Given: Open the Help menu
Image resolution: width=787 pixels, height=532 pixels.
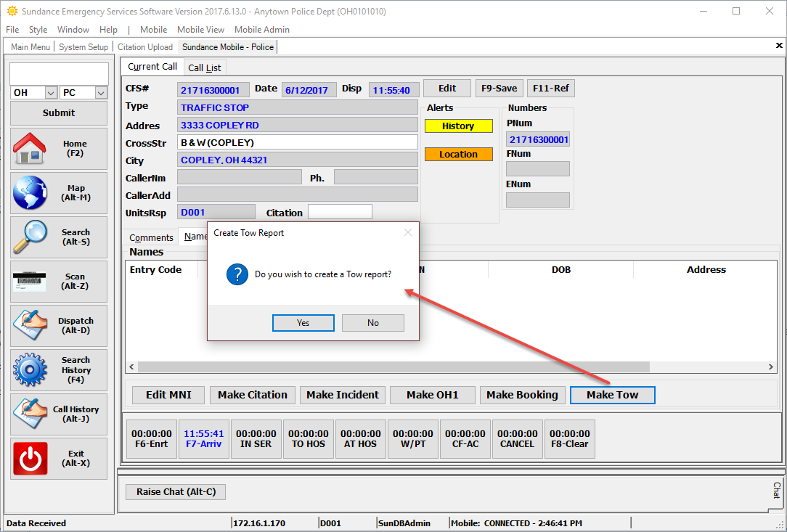Looking at the screenshot, I should 108,30.
